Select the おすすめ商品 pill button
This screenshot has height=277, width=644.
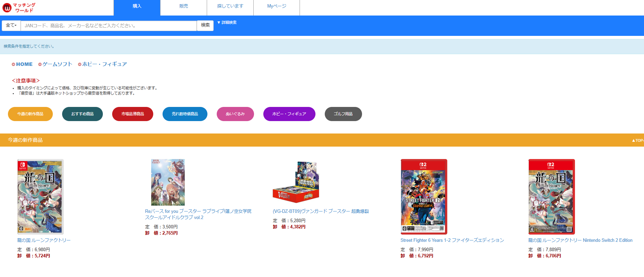click(x=82, y=114)
